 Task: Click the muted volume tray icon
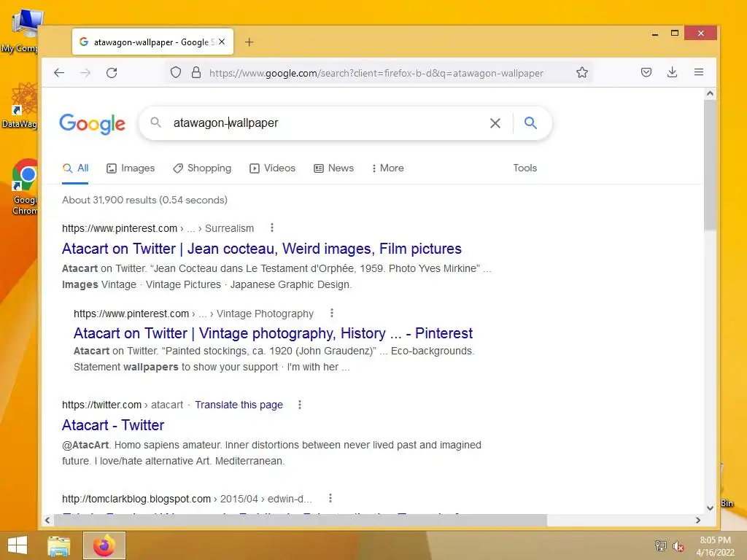point(678,545)
